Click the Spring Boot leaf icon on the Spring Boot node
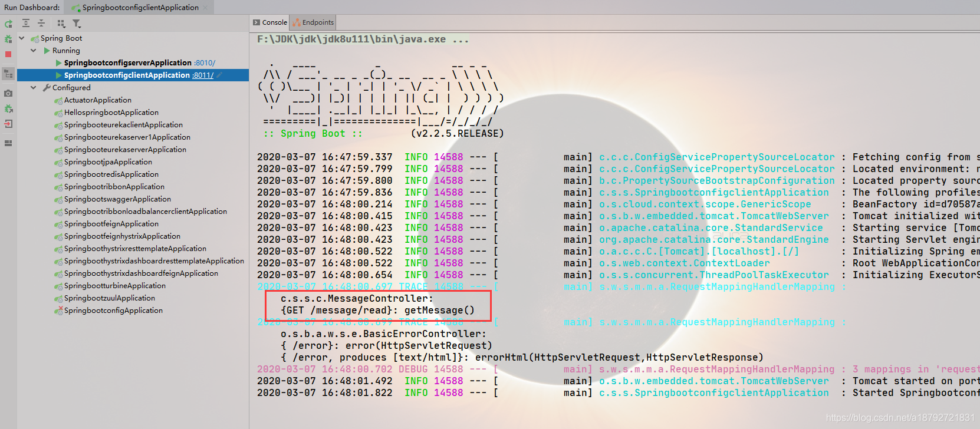 click(x=35, y=39)
